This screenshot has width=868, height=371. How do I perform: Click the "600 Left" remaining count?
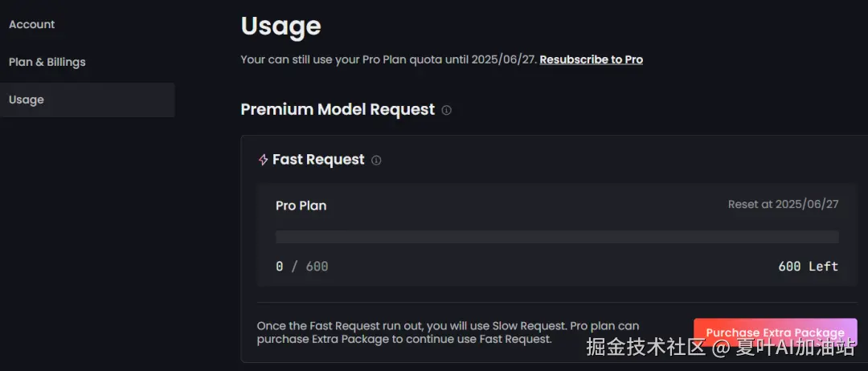click(808, 267)
